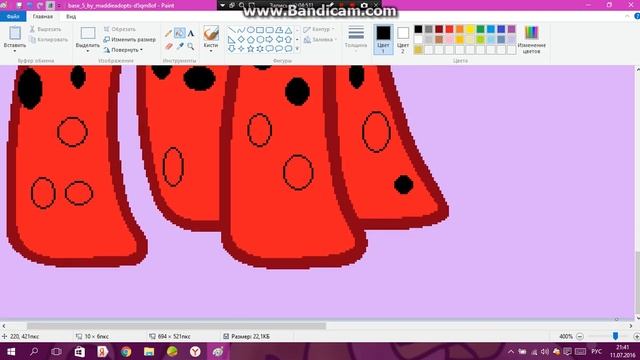The width and height of the screenshot is (640, 360).
Task: Choose the Rounded rectangle shape
Action: click(x=269, y=30)
